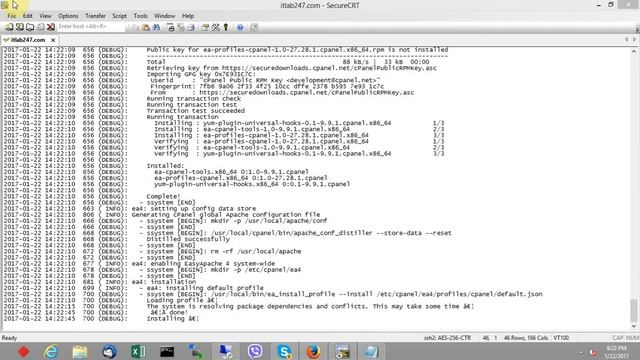Click the last toolbar icon after Help
The height and width of the screenshot is (360, 640).
[254, 27]
